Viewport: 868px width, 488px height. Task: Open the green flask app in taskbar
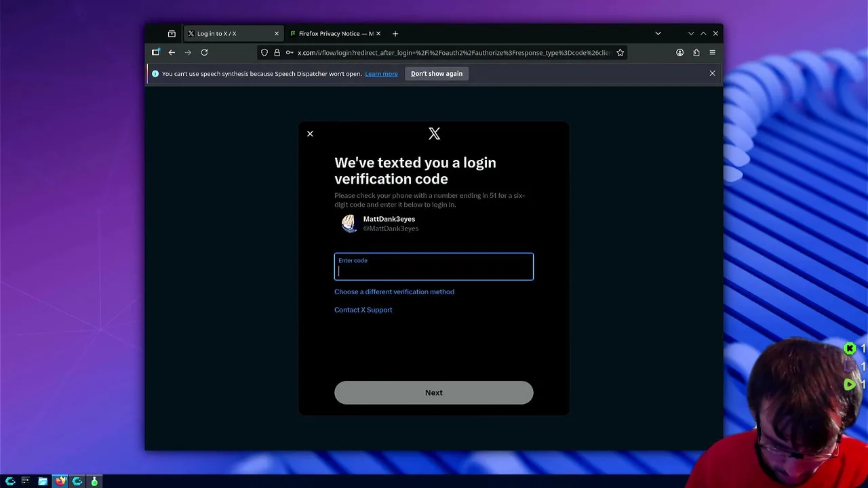point(94,481)
